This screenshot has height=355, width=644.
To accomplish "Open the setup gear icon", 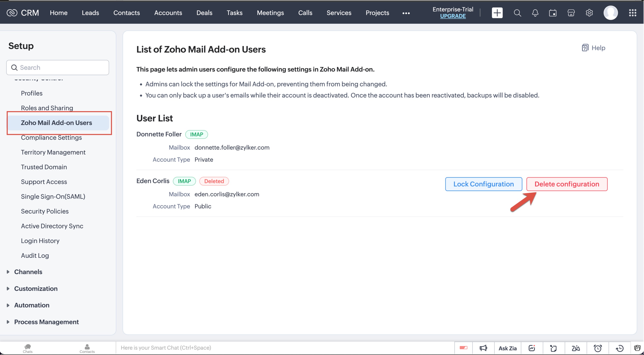I will tap(589, 13).
